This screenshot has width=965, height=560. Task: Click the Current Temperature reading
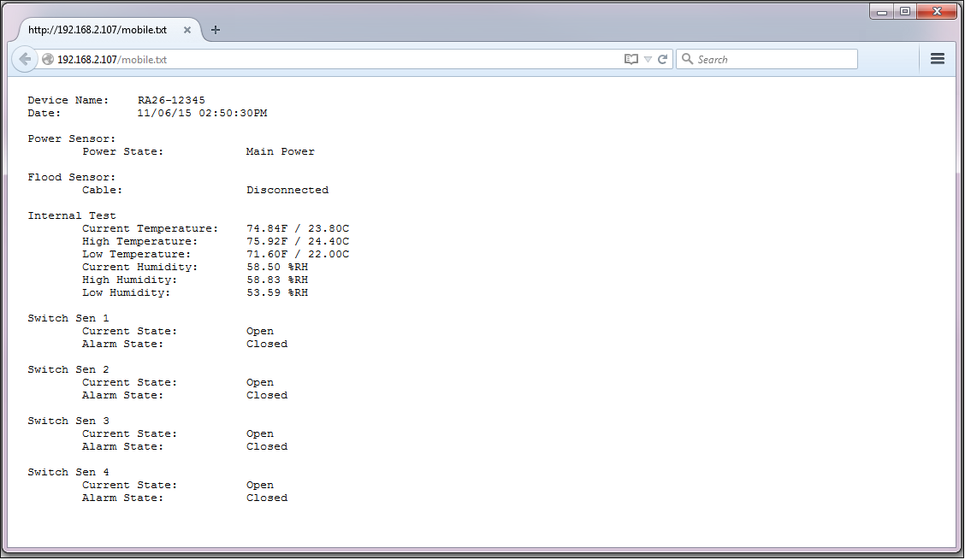click(x=298, y=228)
